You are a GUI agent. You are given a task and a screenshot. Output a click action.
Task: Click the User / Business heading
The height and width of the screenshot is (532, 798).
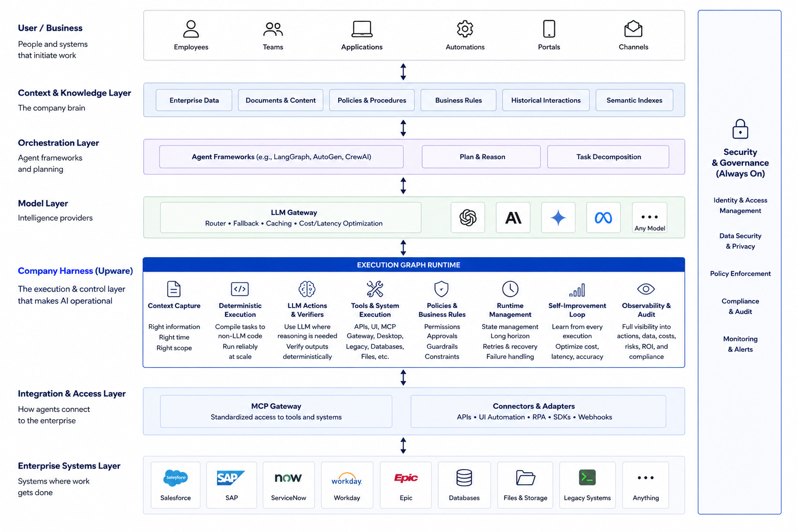point(50,28)
